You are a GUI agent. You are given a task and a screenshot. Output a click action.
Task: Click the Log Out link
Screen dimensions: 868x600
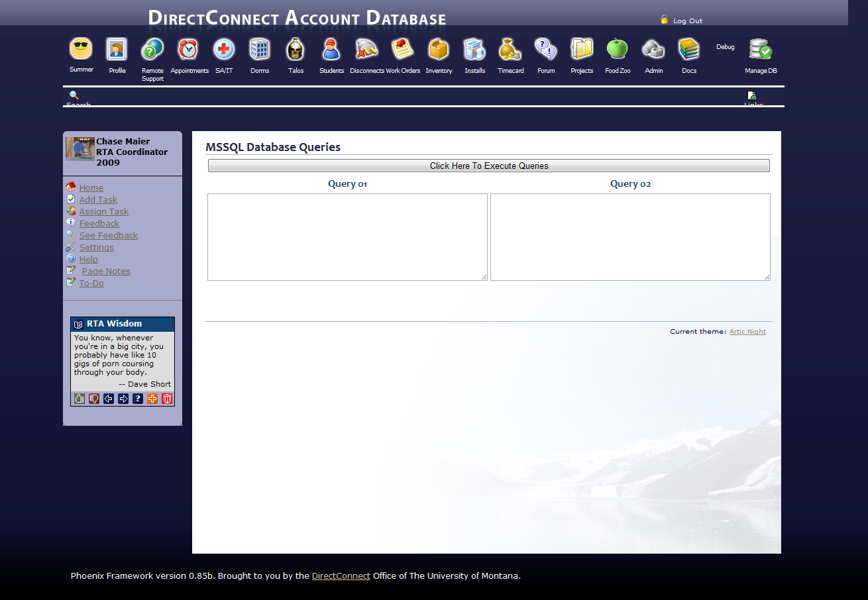click(688, 21)
